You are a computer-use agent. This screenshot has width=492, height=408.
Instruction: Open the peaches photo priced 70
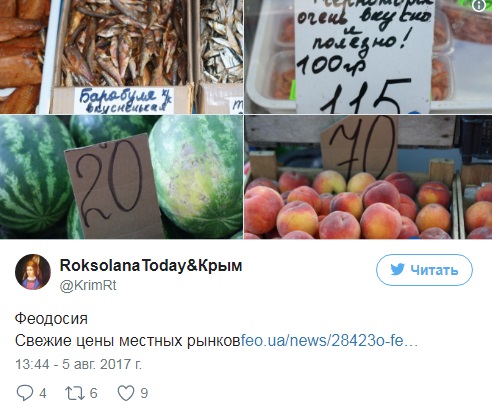(x=368, y=177)
